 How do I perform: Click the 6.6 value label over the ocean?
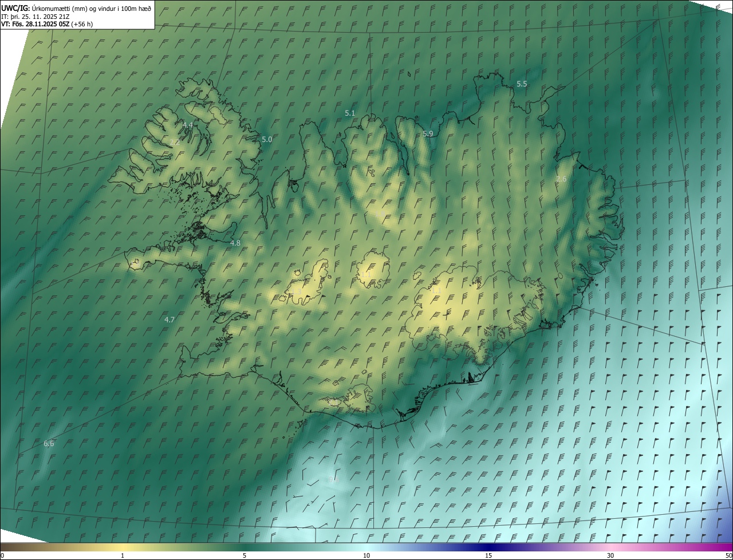click(x=49, y=444)
